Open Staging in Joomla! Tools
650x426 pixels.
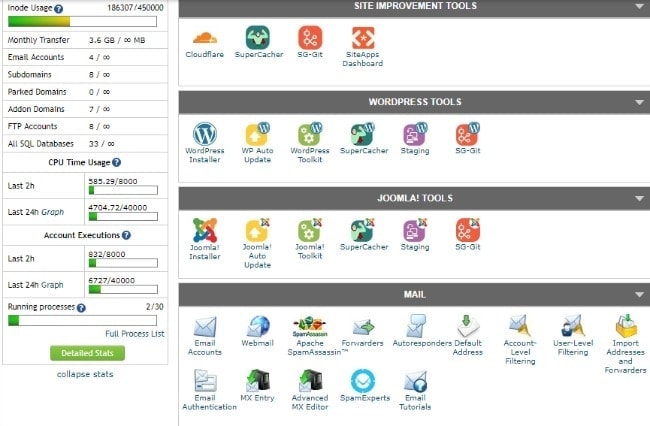(415, 235)
